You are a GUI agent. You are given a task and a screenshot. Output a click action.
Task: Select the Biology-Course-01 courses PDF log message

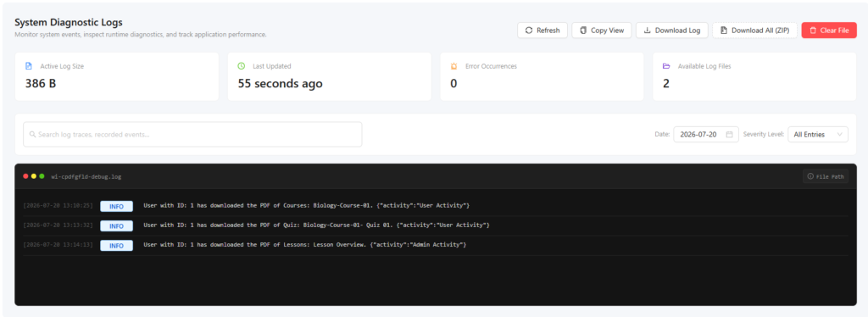306,205
